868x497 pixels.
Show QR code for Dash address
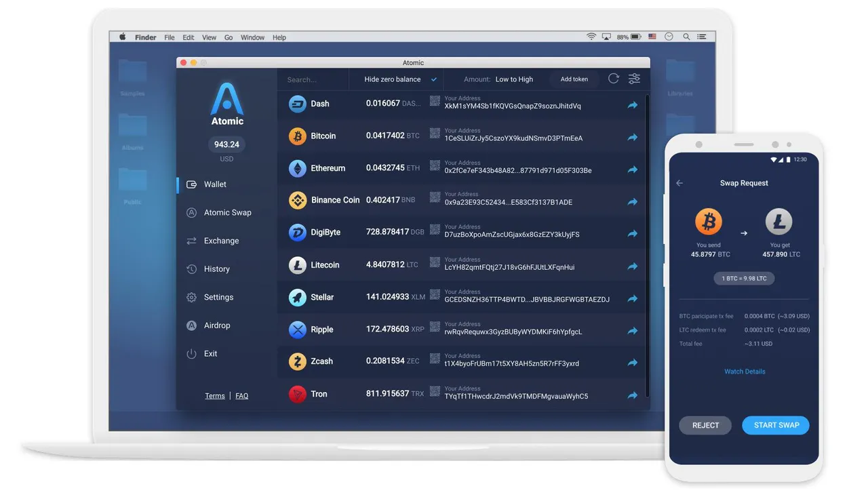point(435,101)
